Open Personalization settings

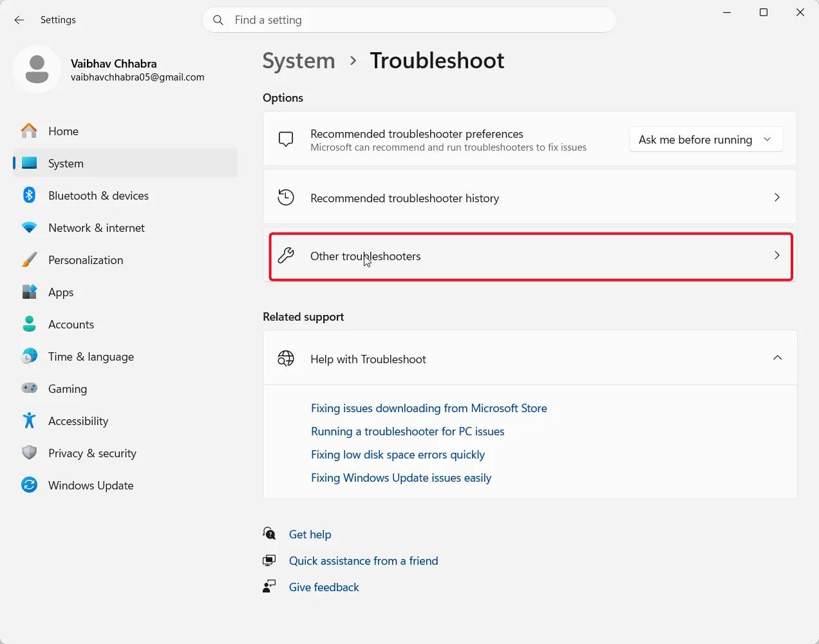pos(125,260)
